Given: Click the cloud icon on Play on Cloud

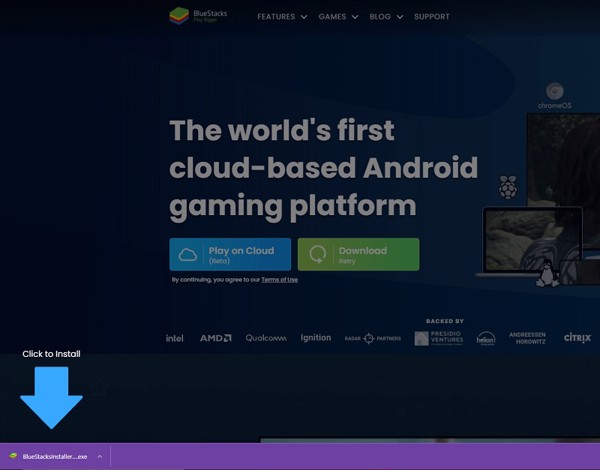Looking at the screenshot, I should click(188, 255).
